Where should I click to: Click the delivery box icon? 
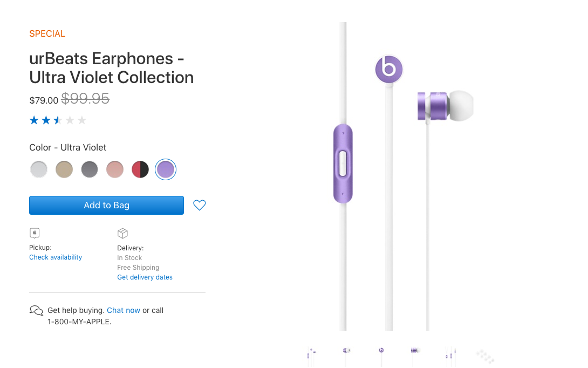click(122, 233)
